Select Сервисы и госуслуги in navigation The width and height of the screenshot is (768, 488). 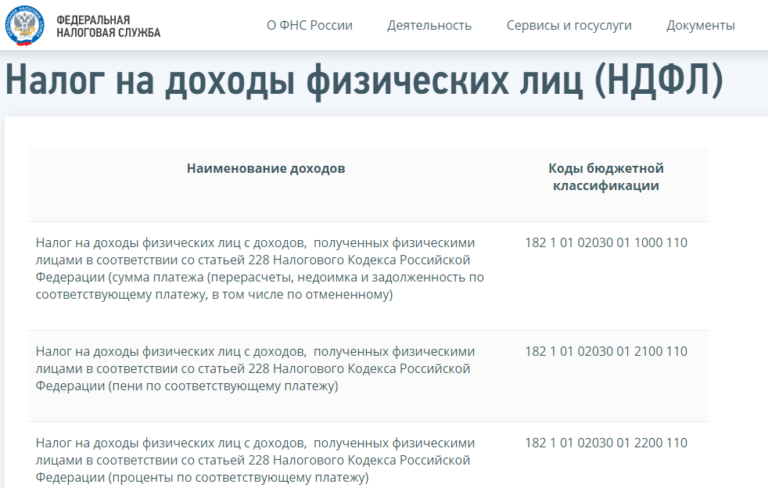[569, 25]
